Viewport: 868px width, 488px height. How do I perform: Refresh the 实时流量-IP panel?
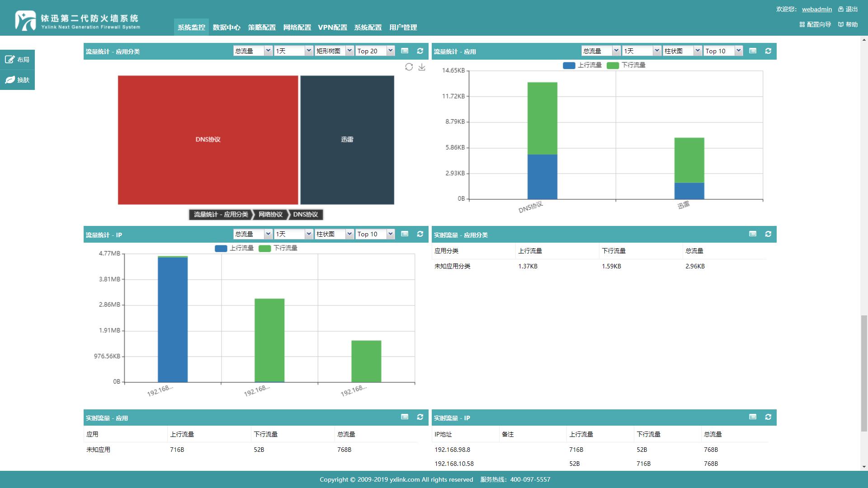tap(768, 417)
